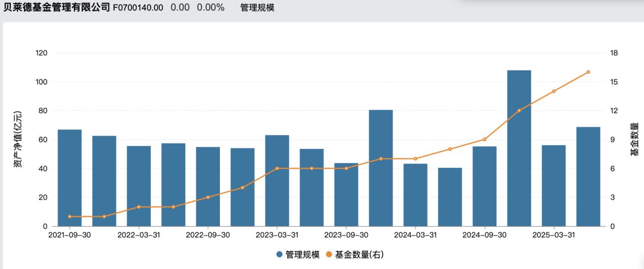Click the first bar above 2021-09-30

[70, 177]
